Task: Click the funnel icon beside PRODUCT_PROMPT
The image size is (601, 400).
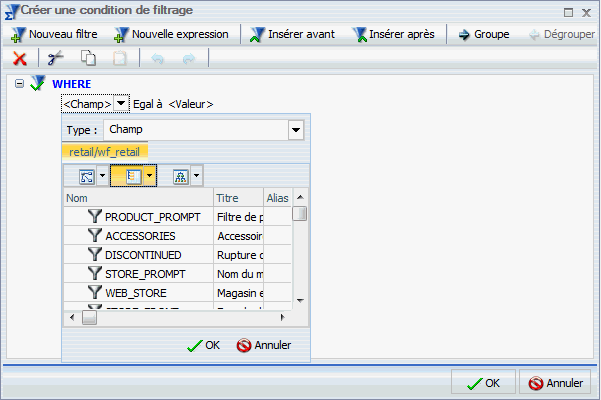Action: pos(94,216)
